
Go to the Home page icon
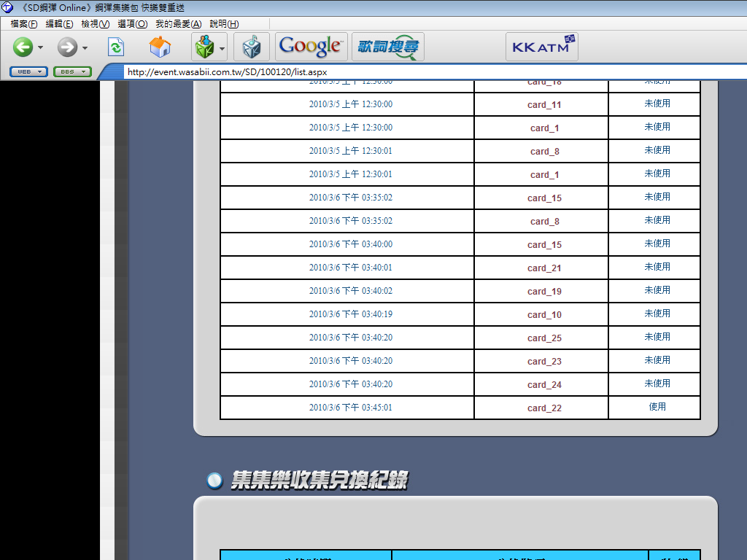[160, 47]
